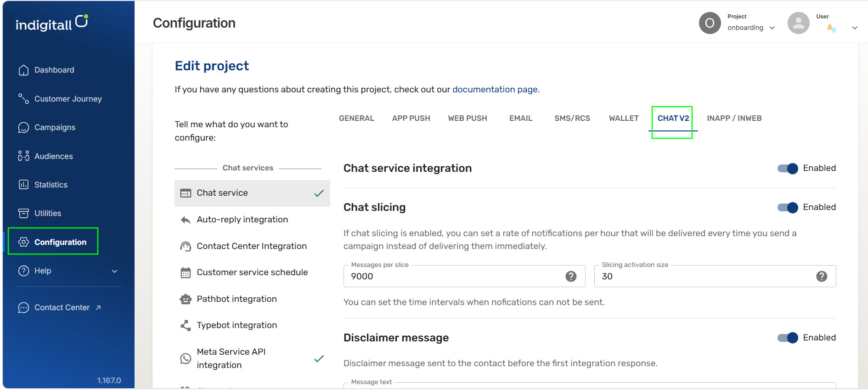This screenshot has width=868, height=391.
Task: Click the Messages per slice field
Action: pos(464,276)
